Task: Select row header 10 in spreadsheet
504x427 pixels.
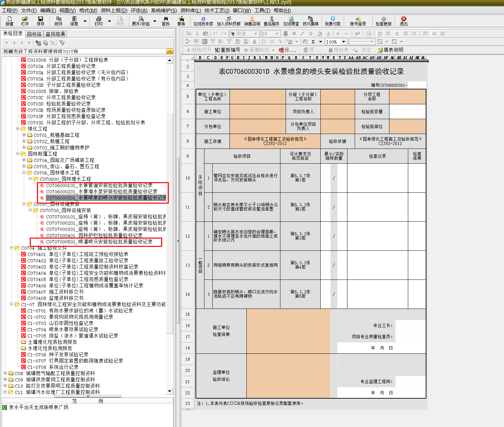Action: 188,178
